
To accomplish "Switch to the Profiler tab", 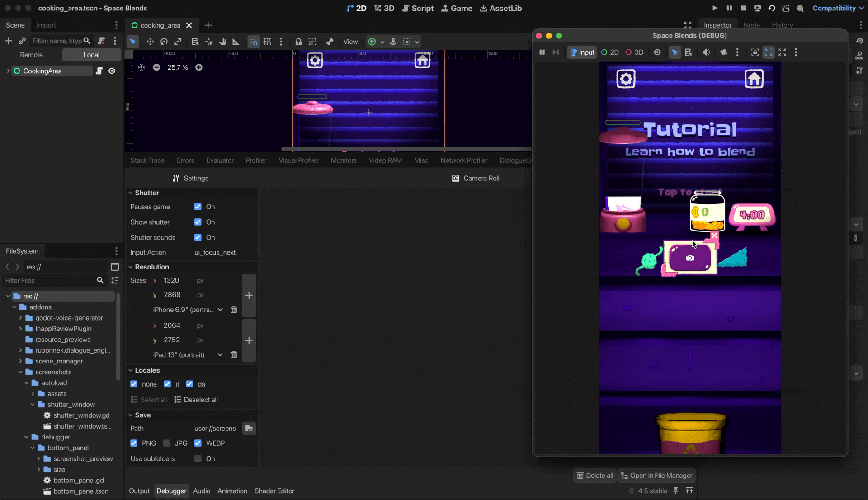I will tap(256, 160).
